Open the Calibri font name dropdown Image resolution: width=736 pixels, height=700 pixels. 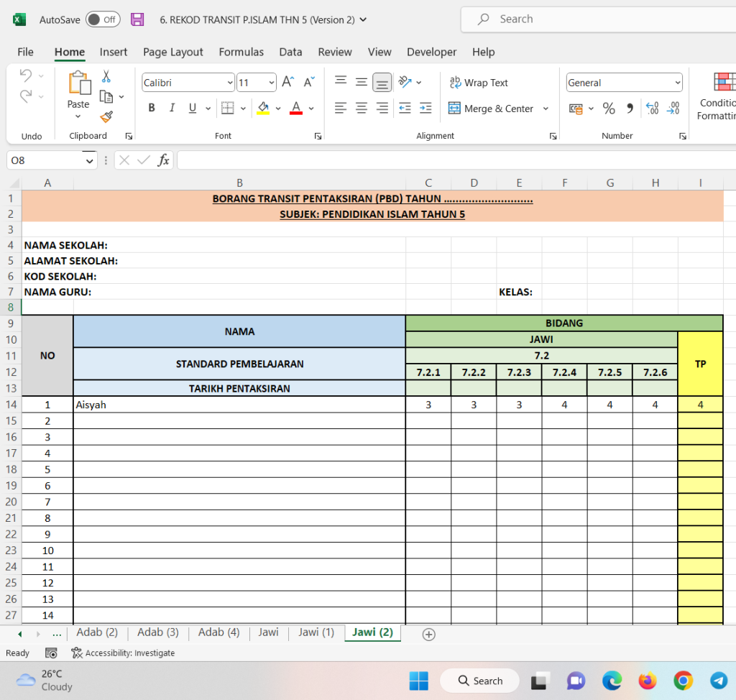[x=230, y=83]
